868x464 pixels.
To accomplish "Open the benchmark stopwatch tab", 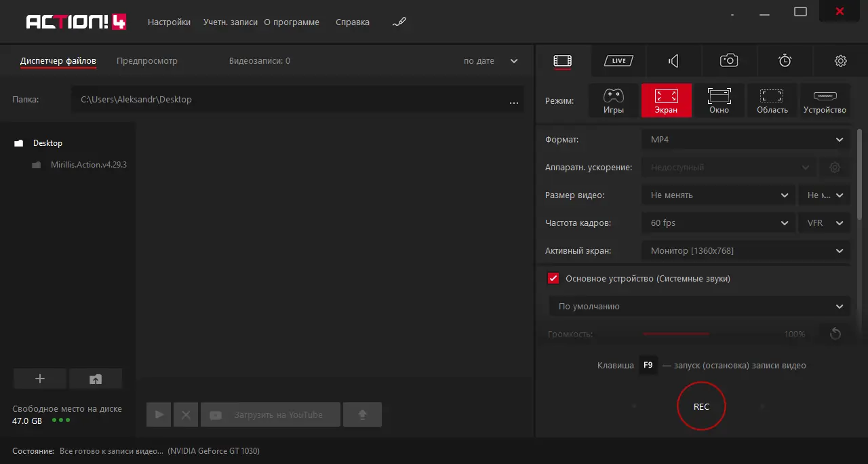I will point(785,60).
